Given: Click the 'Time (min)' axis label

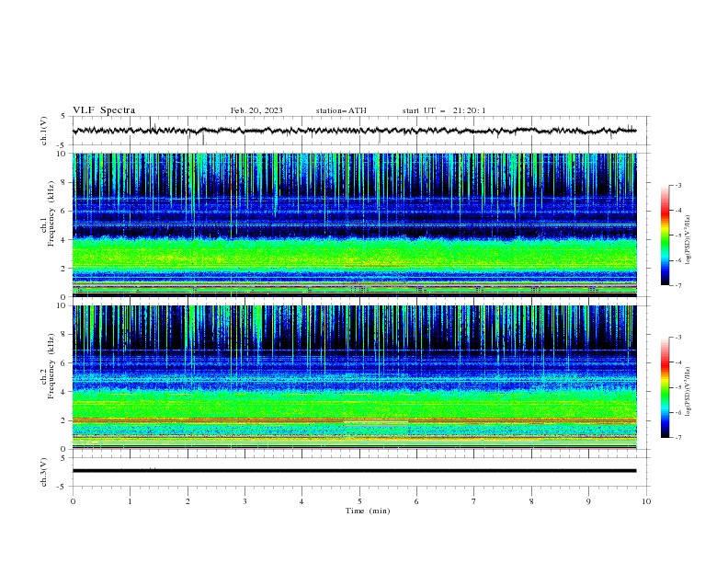Looking at the screenshot, I should pos(368,511).
